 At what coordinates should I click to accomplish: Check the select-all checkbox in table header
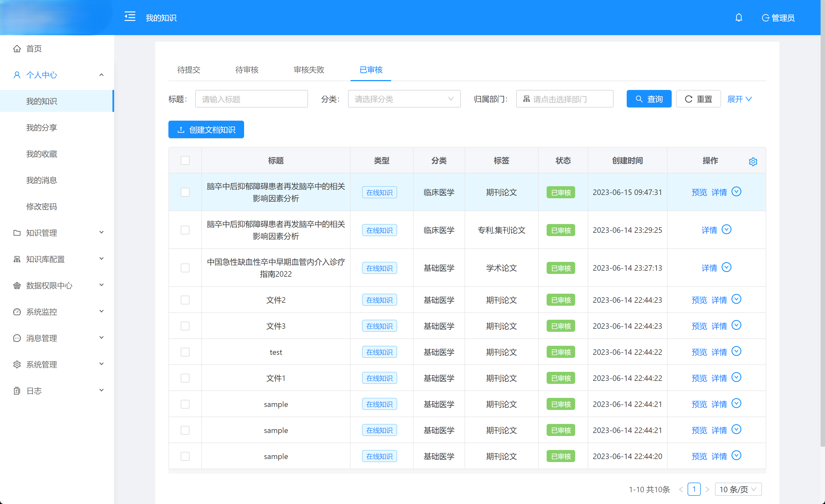click(x=185, y=160)
